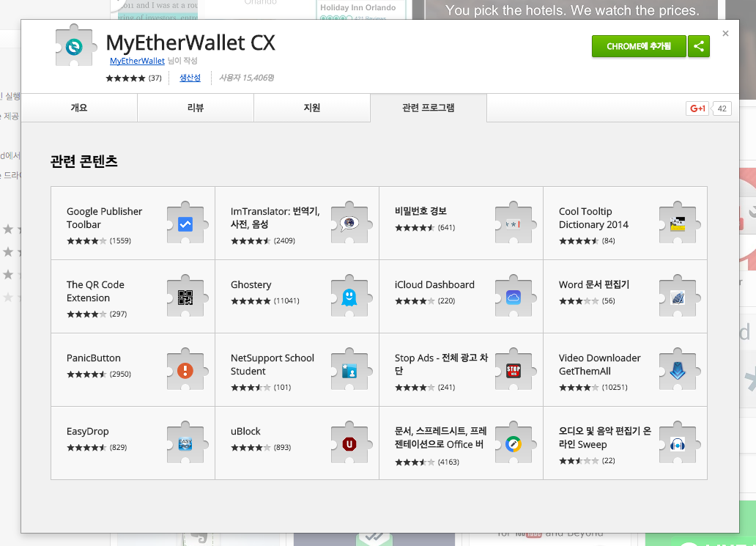Screen dimensions: 756x546
Task: Open Word 문서 편집기 icon
Action: [x=678, y=297]
